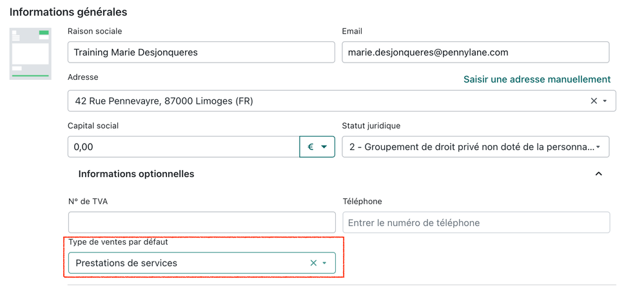Click the empty N° de TVA field
The image size is (644, 288).
pos(201,222)
